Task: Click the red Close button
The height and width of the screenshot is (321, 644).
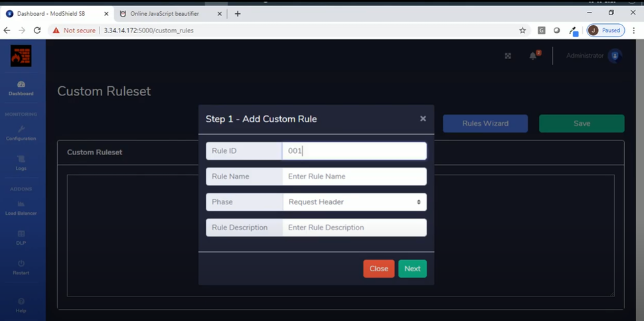Action: click(x=378, y=269)
